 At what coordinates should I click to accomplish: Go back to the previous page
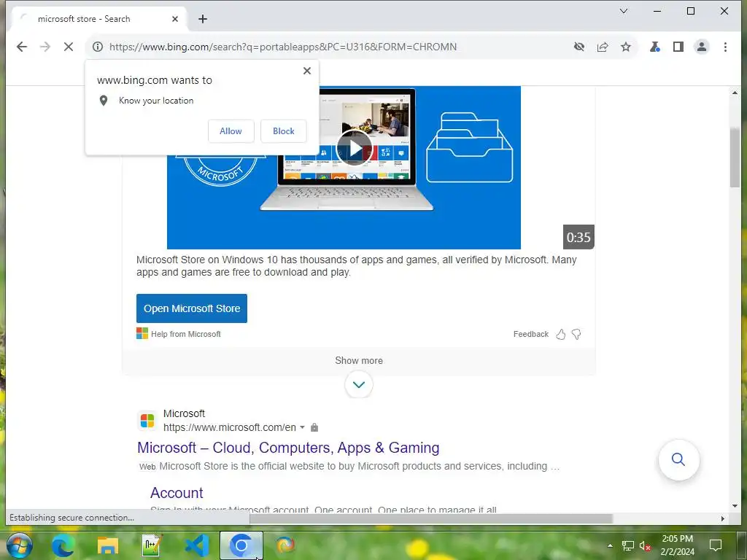pos(21,47)
